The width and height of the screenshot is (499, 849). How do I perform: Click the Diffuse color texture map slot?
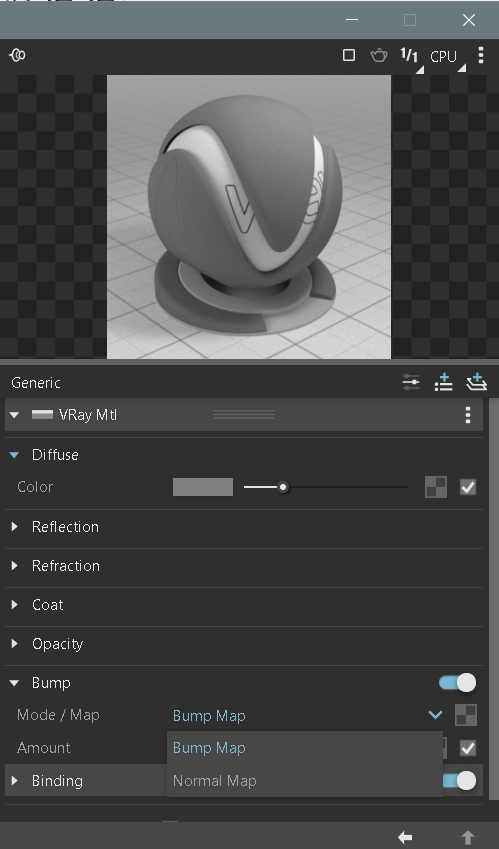pos(436,487)
